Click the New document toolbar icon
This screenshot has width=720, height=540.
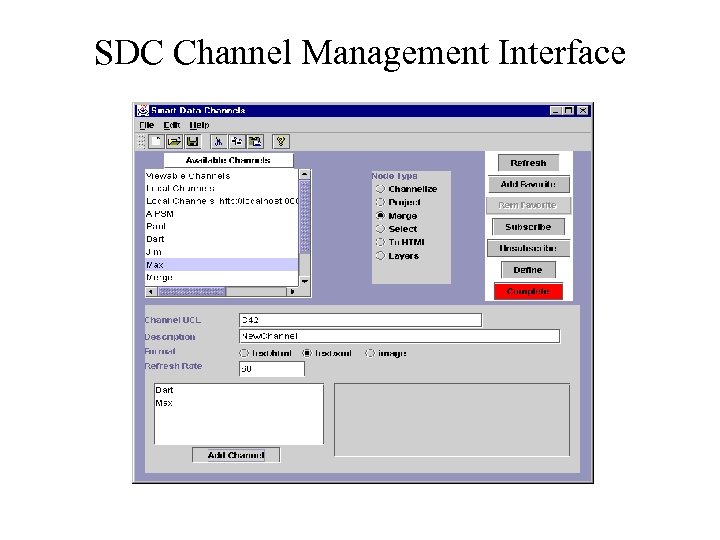coord(156,141)
